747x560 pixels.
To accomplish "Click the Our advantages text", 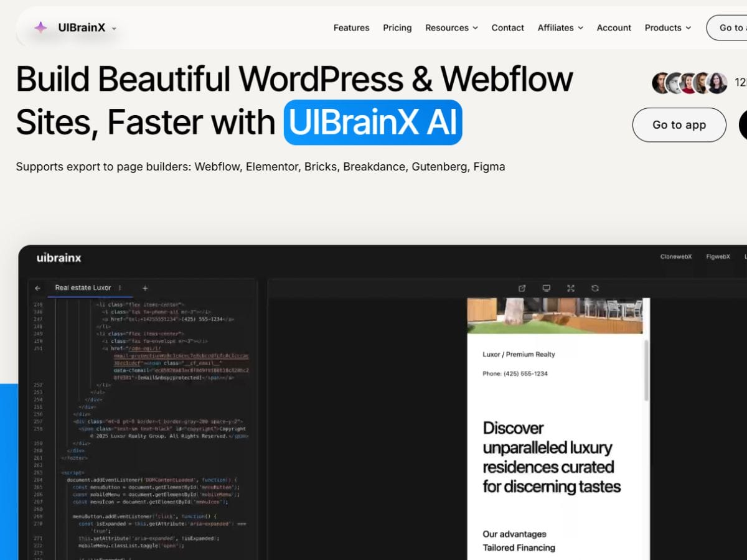I will (514, 534).
